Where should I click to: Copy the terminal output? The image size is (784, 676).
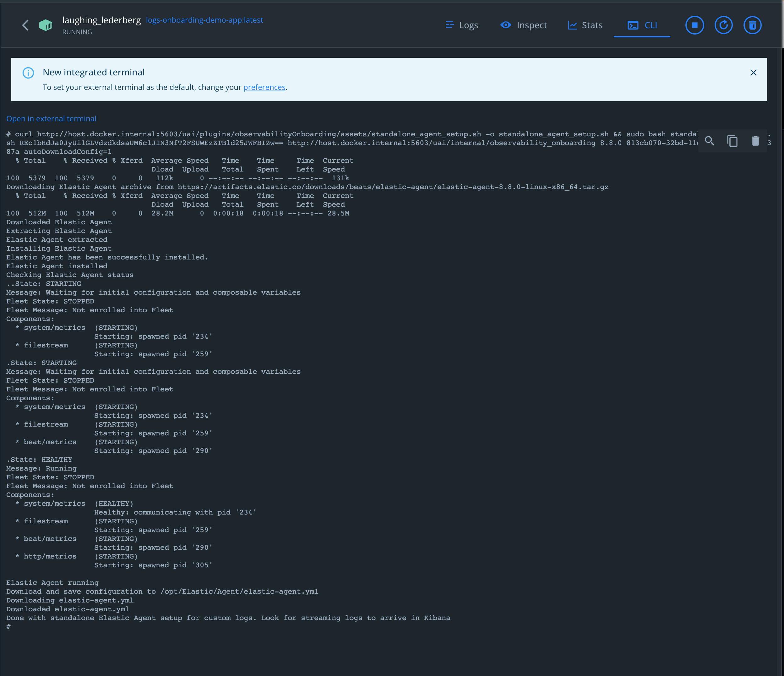[732, 141]
